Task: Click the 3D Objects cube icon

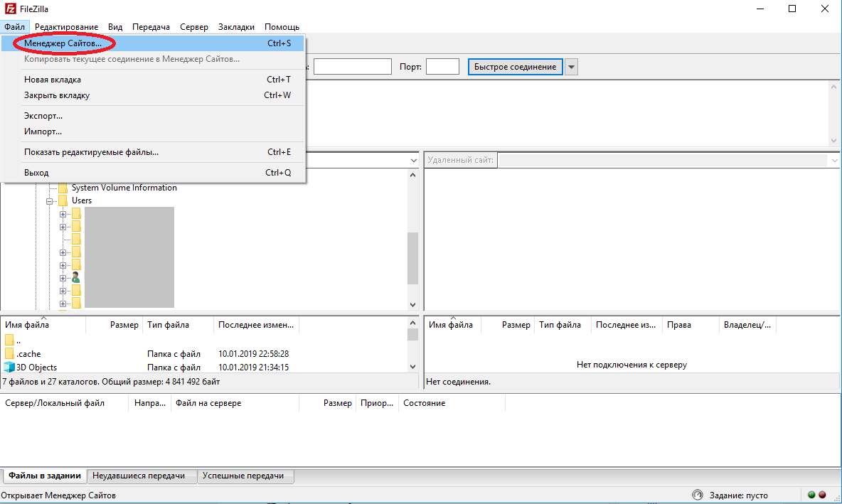Action: [x=9, y=367]
